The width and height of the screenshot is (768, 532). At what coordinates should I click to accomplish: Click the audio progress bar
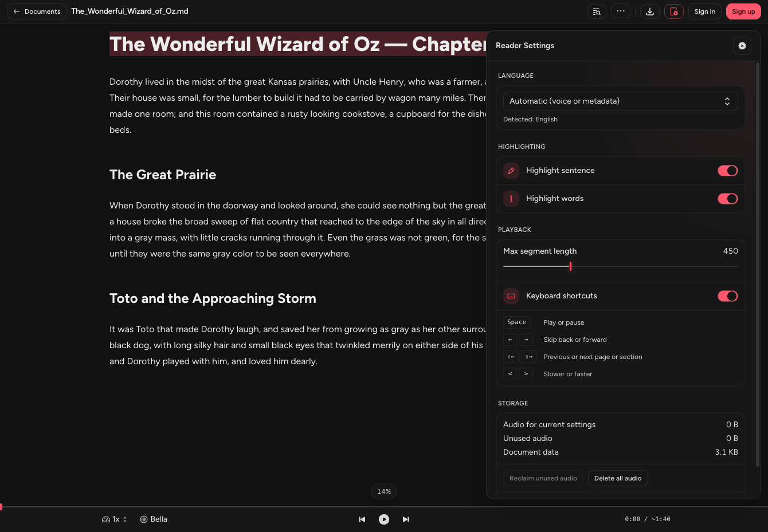[x=384, y=507]
